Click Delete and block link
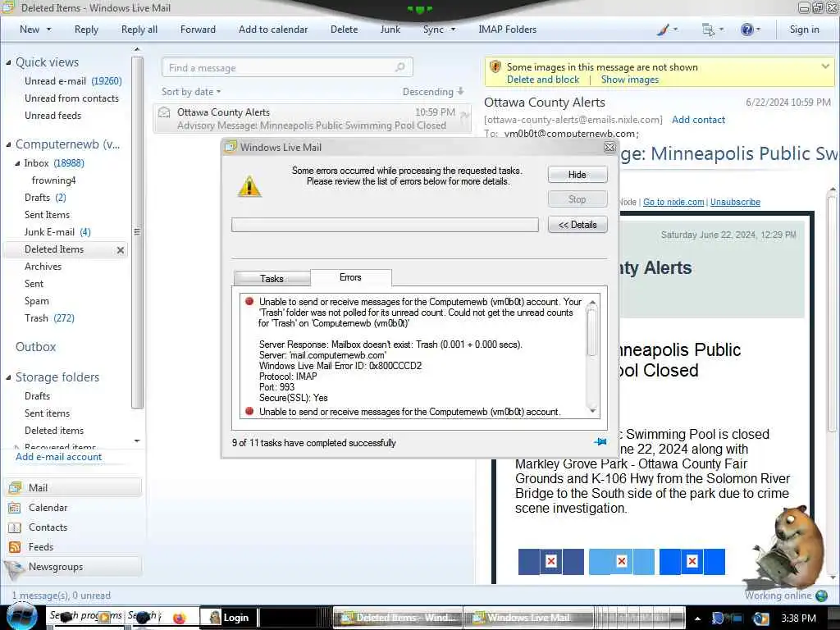This screenshot has height=630, width=840. tap(543, 80)
